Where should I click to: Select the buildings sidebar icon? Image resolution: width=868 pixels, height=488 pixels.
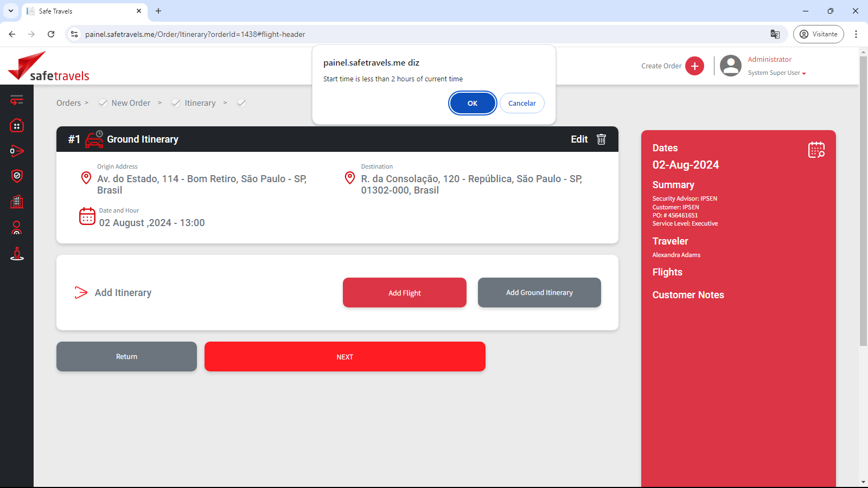(x=17, y=202)
